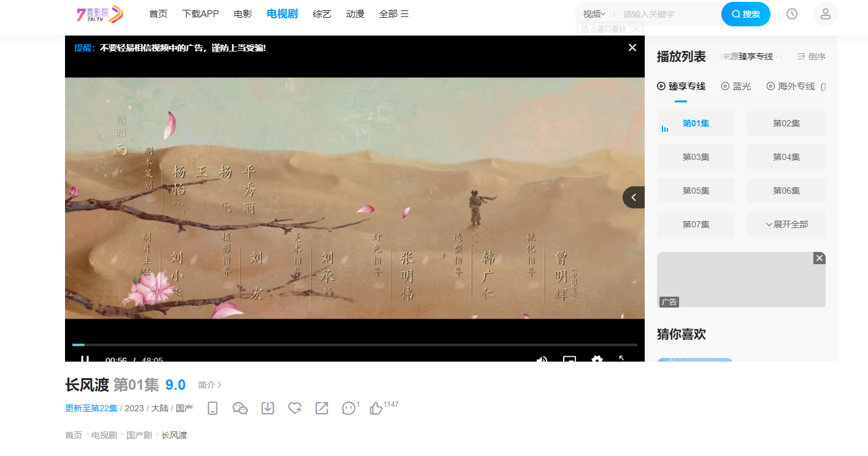Select the 电视剧 navigation item in the top bar
Screen dimensions: 868x456
tap(282, 14)
